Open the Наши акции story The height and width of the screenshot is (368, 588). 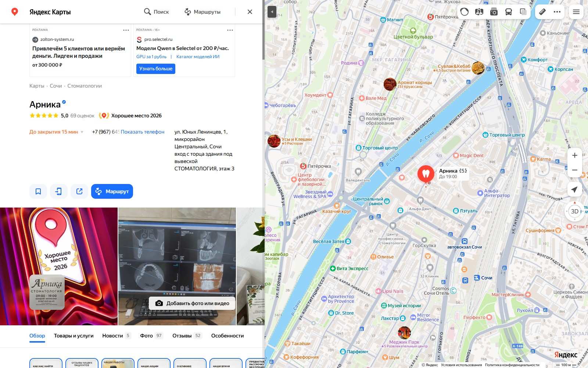[x=154, y=363]
